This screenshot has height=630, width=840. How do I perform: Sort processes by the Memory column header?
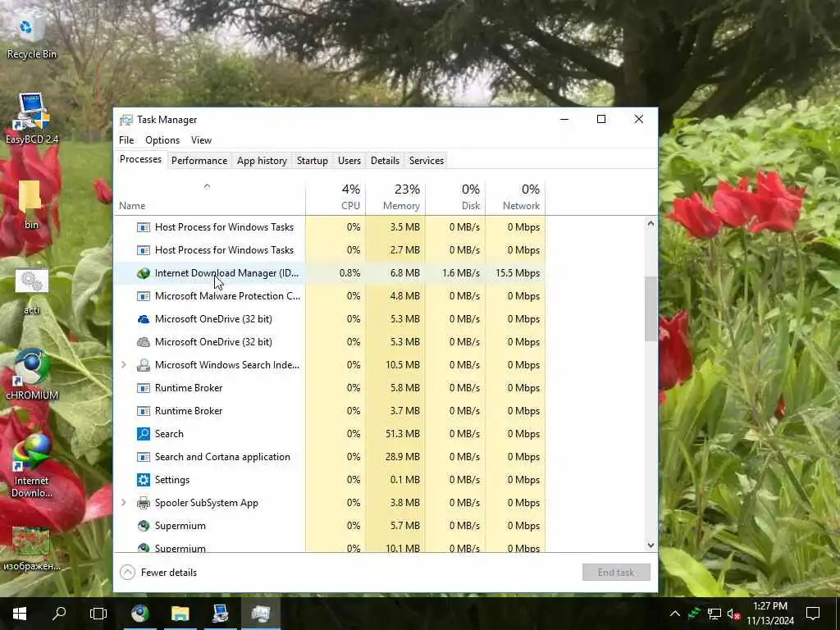396,197
